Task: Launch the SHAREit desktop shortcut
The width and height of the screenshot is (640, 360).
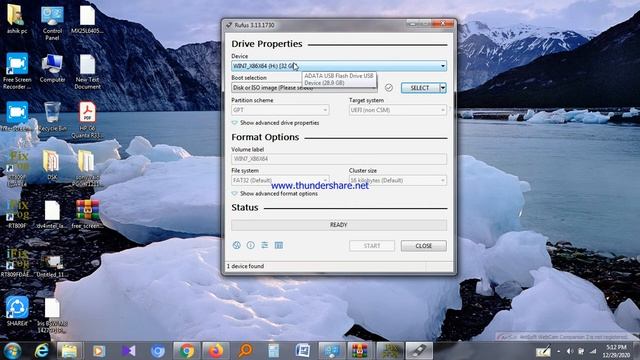Action: pos(17,311)
